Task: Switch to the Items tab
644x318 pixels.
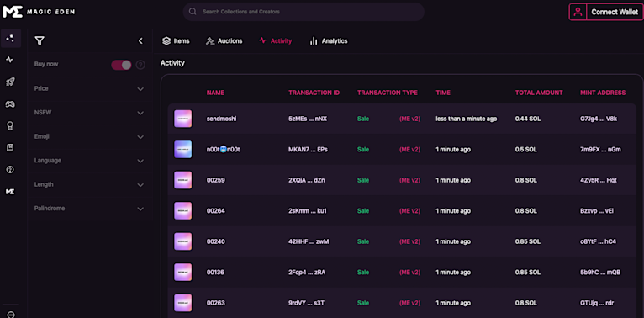Action: pyautogui.click(x=176, y=41)
